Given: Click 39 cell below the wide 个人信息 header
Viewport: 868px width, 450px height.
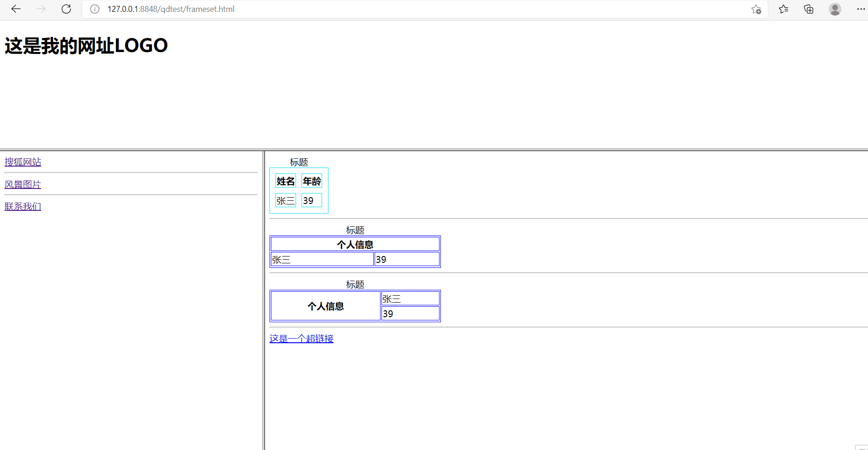Looking at the screenshot, I should (x=407, y=259).
